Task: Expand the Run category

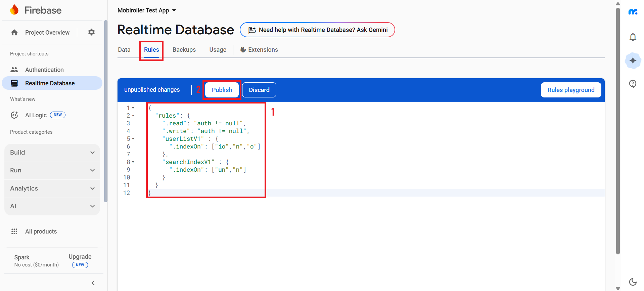Action: [52, 170]
